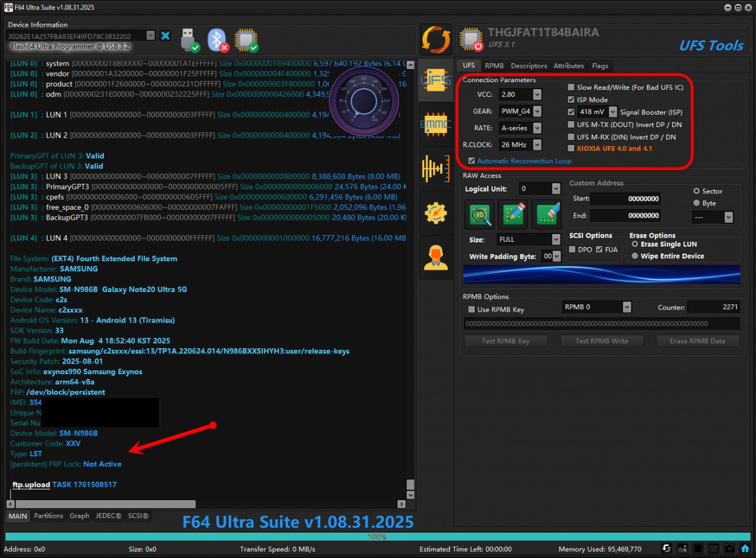This screenshot has height=558, width=756.
Task: Enable UFS M-TX (DOUT) Invert DP / DN
Action: tap(571, 125)
